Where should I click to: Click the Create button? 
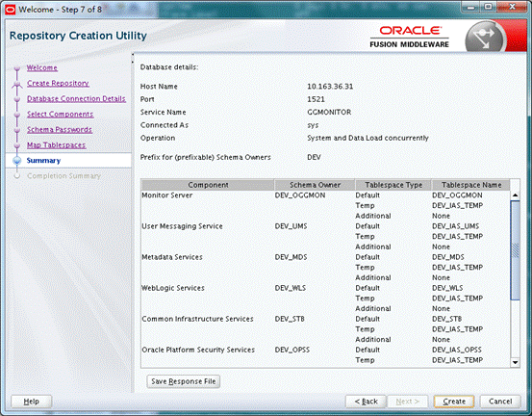pos(454,402)
